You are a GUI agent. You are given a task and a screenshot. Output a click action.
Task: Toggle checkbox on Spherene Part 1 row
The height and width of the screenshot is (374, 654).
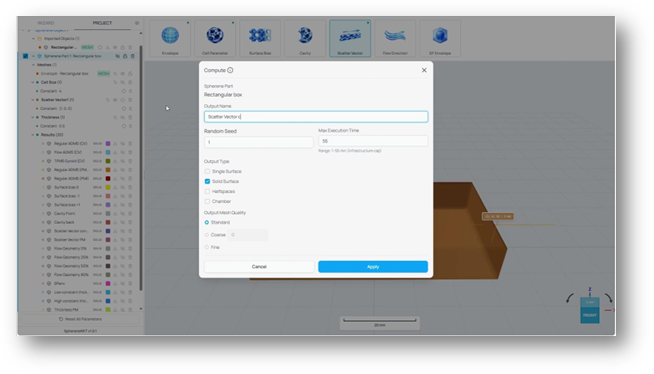[x=25, y=56]
